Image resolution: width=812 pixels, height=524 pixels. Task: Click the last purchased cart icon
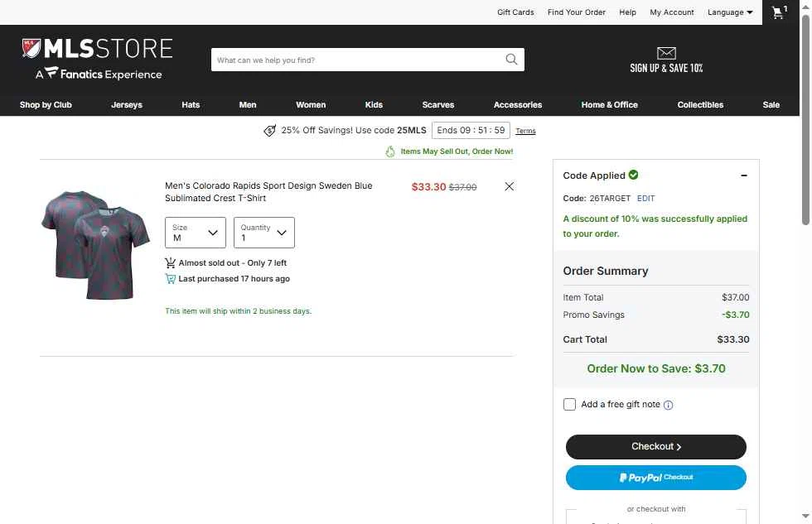pyautogui.click(x=170, y=279)
